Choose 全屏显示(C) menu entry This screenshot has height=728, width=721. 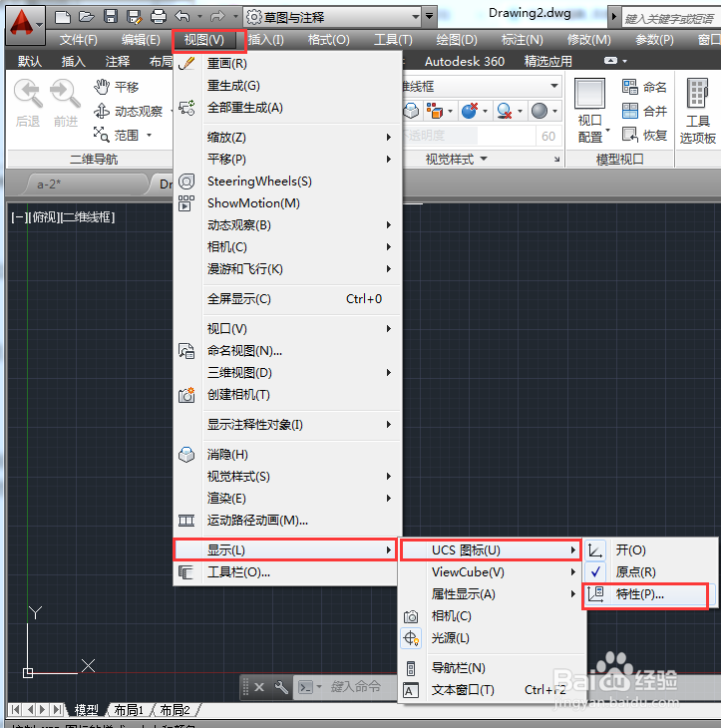pyautogui.click(x=288, y=298)
